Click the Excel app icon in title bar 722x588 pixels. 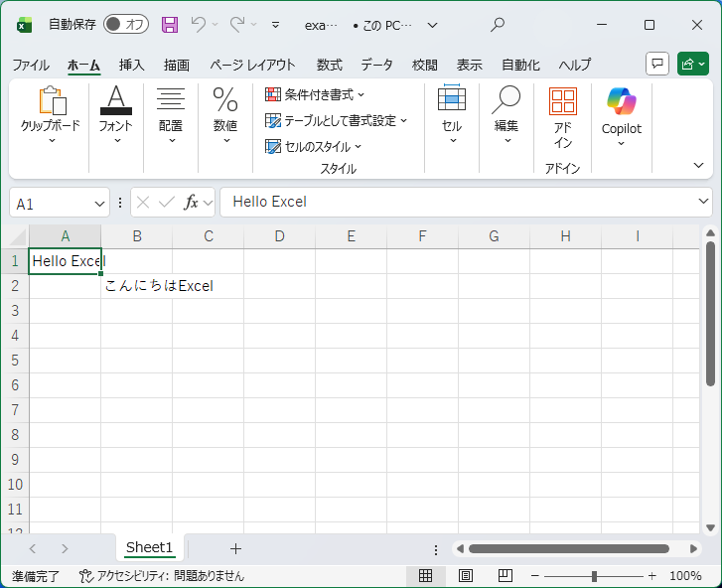[x=24, y=25]
